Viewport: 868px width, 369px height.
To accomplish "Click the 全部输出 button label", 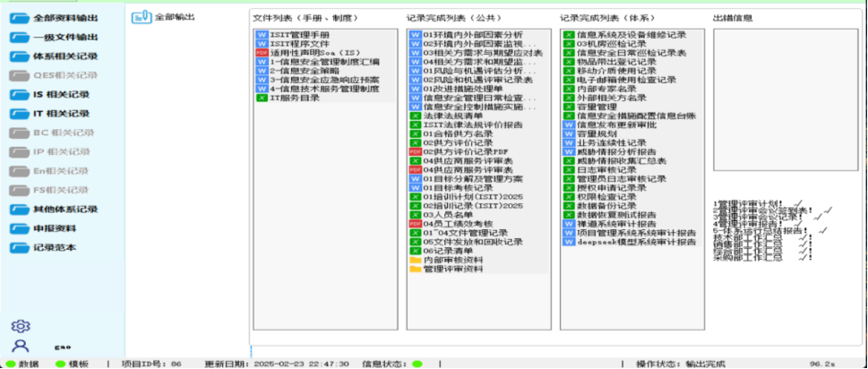I will [x=175, y=17].
